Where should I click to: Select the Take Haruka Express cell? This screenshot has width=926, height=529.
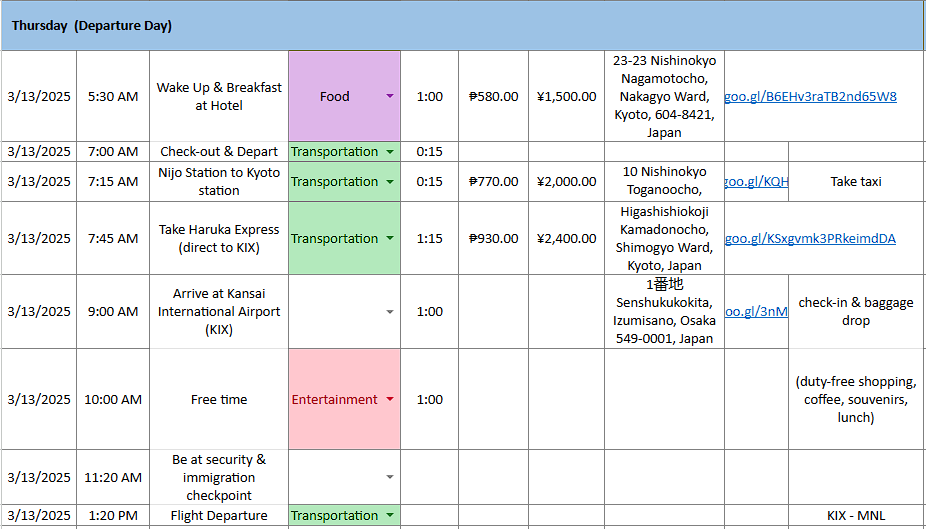pyautogui.click(x=219, y=239)
